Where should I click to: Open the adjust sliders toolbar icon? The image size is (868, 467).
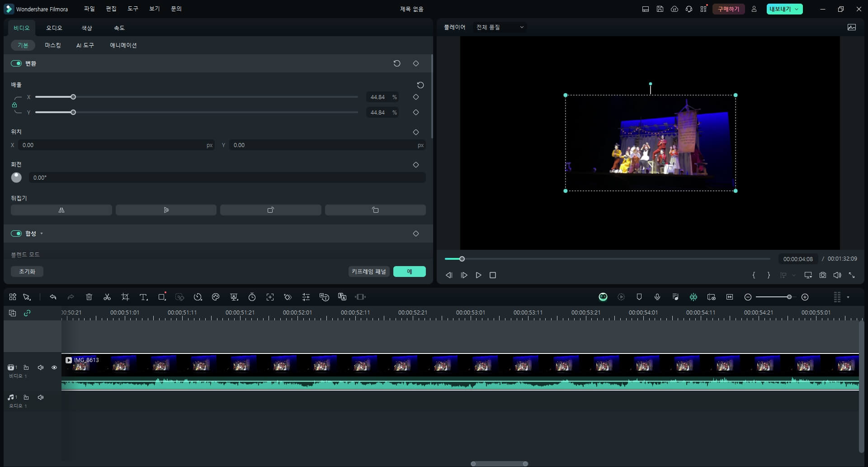point(306,297)
